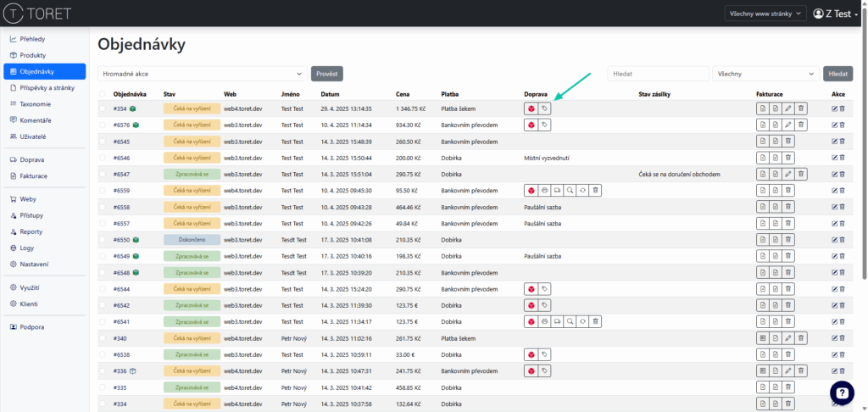The height and width of the screenshot is (412, 868).
Task: Open order #6545 link
Action: click(121, 142)
